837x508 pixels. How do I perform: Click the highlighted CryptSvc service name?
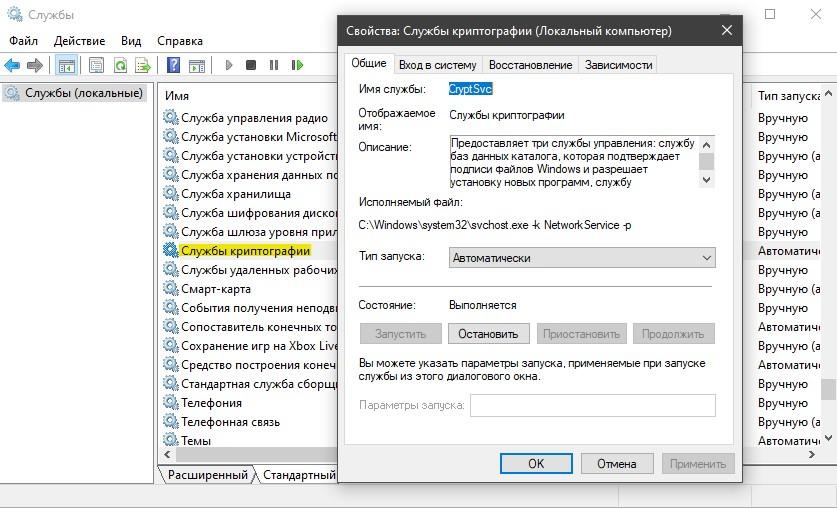point(470,89)
